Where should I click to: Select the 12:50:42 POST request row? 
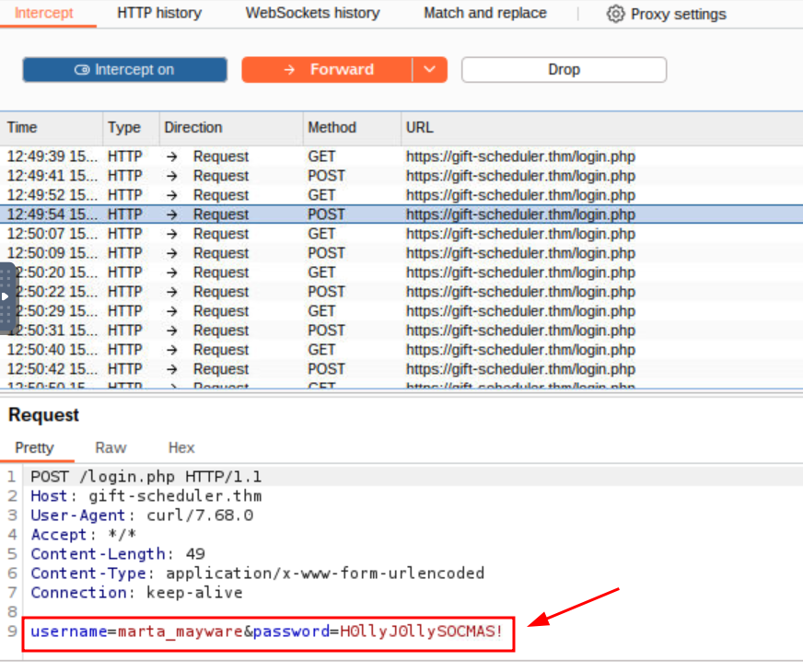click(401, 369)
